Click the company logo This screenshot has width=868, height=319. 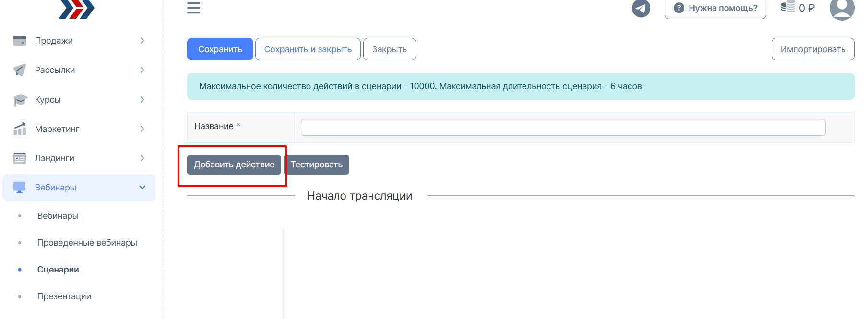tap(77, 9)
